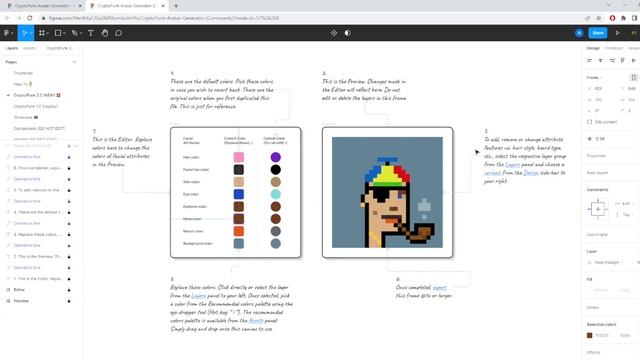
Task: Click the Align horizontal centers icon
Action: coord(600,60)
